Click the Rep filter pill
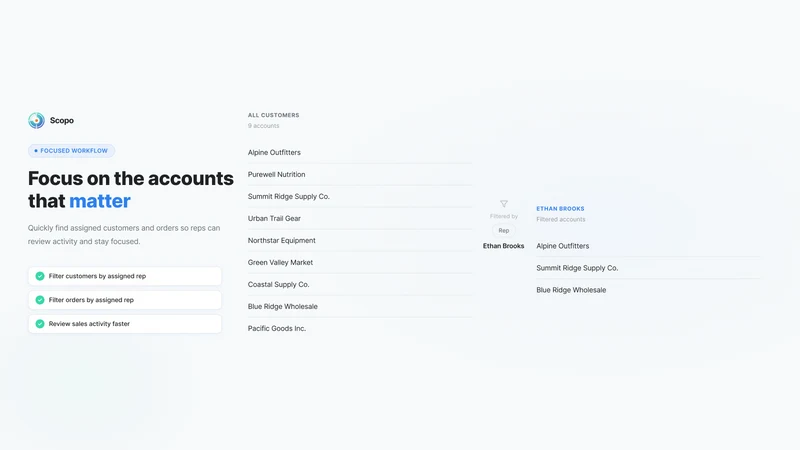Screen dimensions: 800x450 point(504,231)
